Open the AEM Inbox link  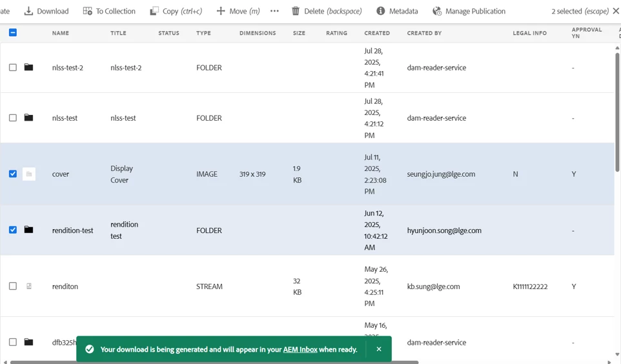click(300, 349)
